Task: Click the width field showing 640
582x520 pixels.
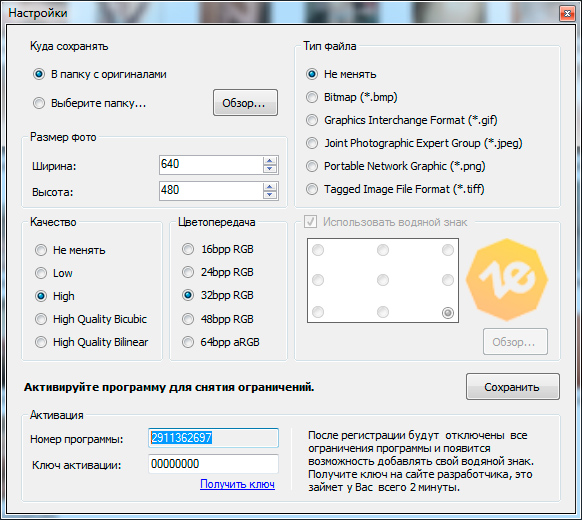Action: (211, 164)
